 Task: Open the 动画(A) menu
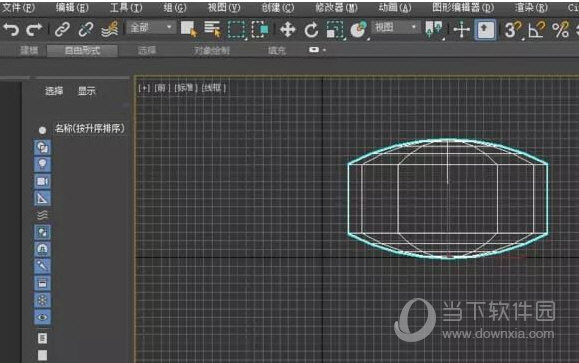pyautogui.click(x=395, y=7)
